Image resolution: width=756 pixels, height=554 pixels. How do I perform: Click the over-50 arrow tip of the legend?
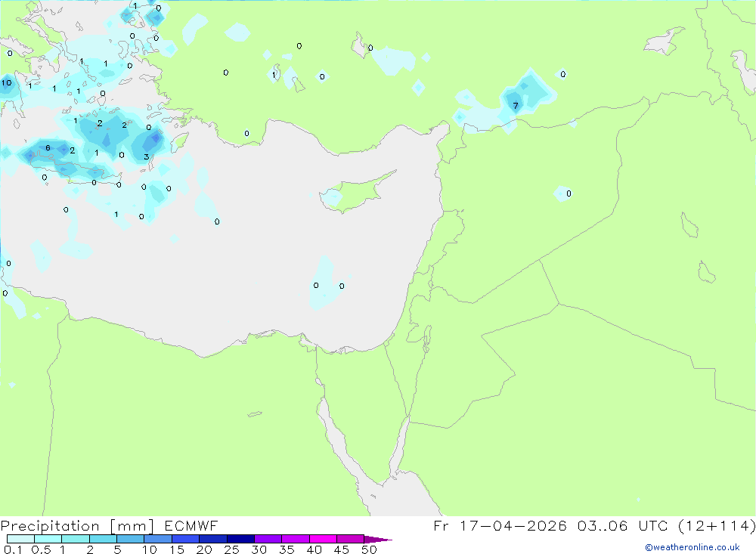[378, 539]
